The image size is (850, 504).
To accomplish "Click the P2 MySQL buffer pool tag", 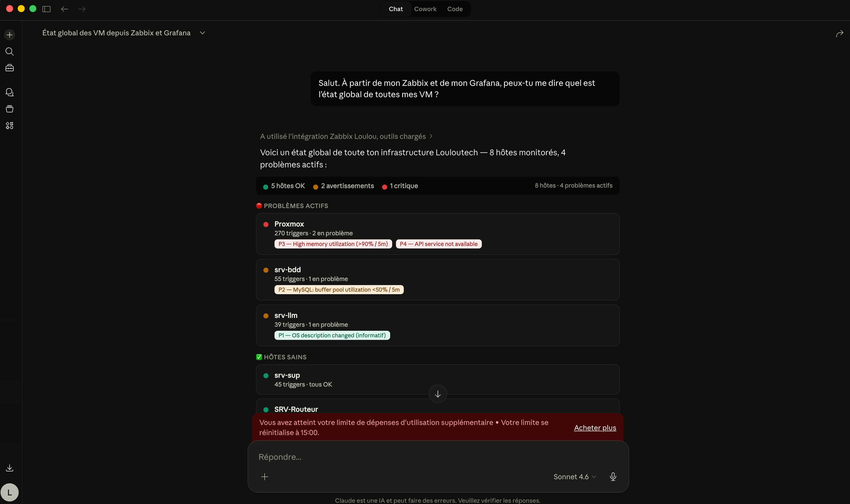I will point(339,289).
